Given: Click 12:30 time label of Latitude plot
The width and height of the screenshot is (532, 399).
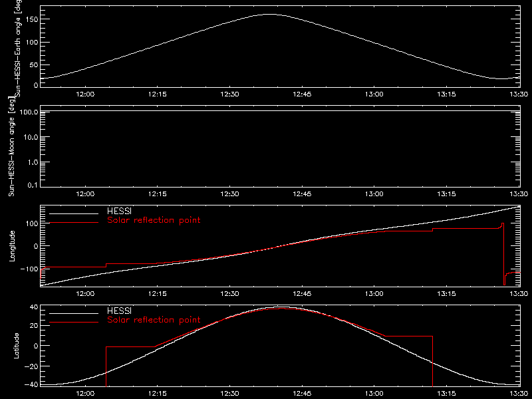Looking at the screenshot, I should click(x=229, y=394).
